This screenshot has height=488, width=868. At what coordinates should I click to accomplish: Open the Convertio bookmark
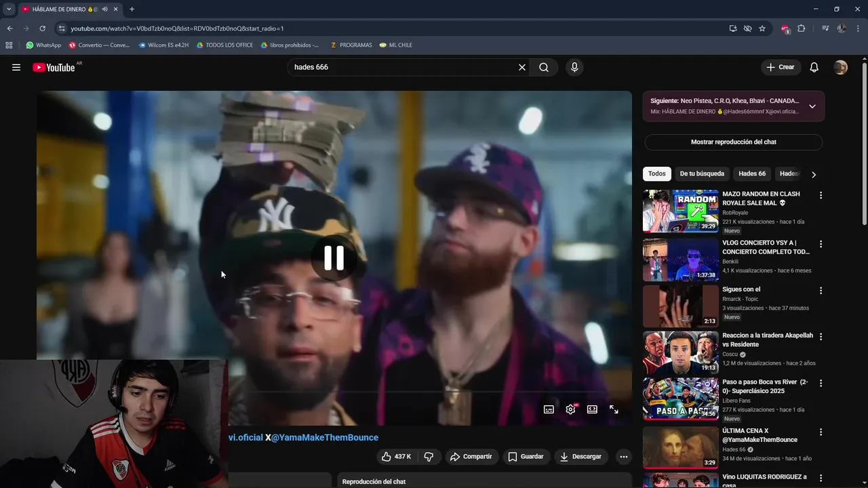click(99, 45)
